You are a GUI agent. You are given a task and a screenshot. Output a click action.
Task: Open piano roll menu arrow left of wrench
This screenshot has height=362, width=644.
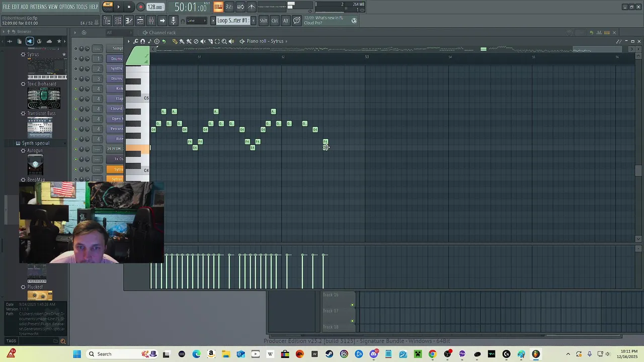tap(129, 41)
